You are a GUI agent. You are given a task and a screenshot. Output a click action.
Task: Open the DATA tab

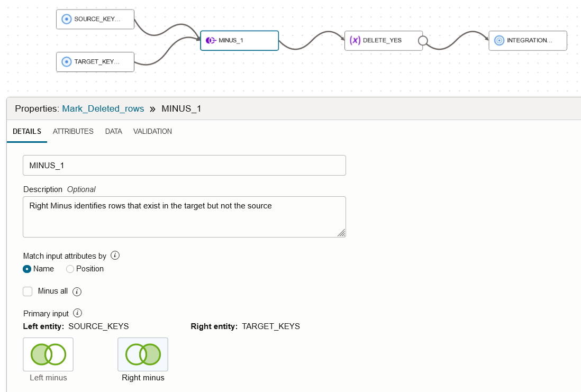[x=114, y=131]
